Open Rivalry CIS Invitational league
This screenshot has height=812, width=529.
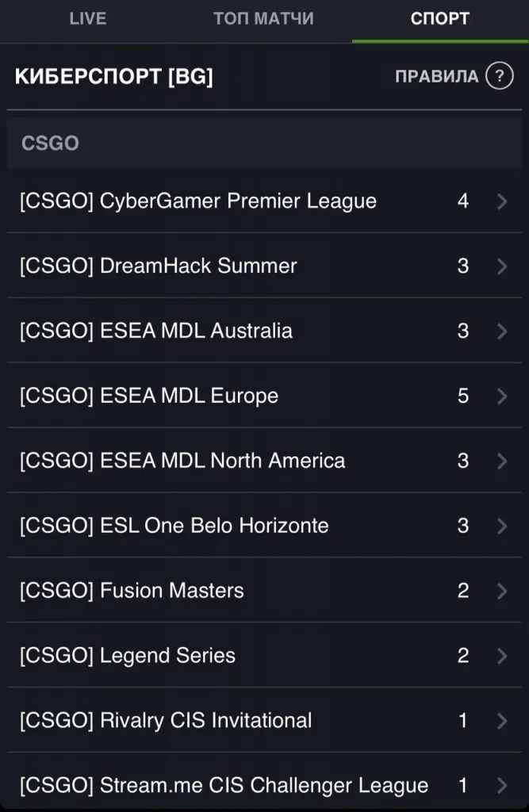click(166, 721)
